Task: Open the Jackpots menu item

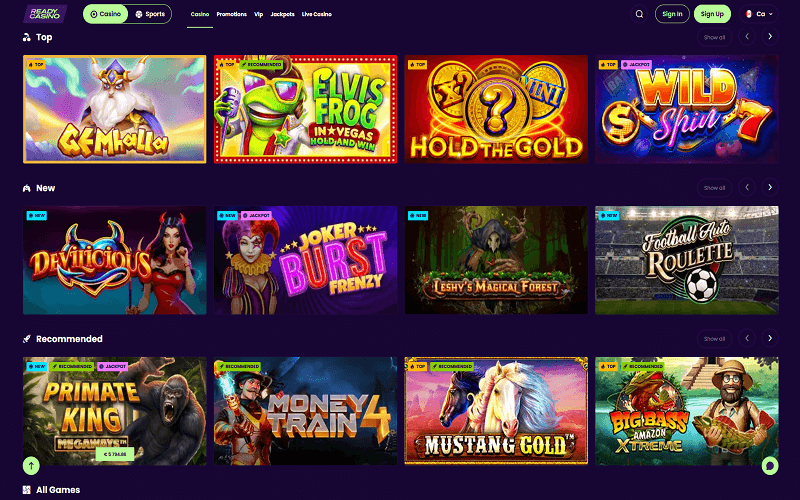Action: [x=283, y=14]
